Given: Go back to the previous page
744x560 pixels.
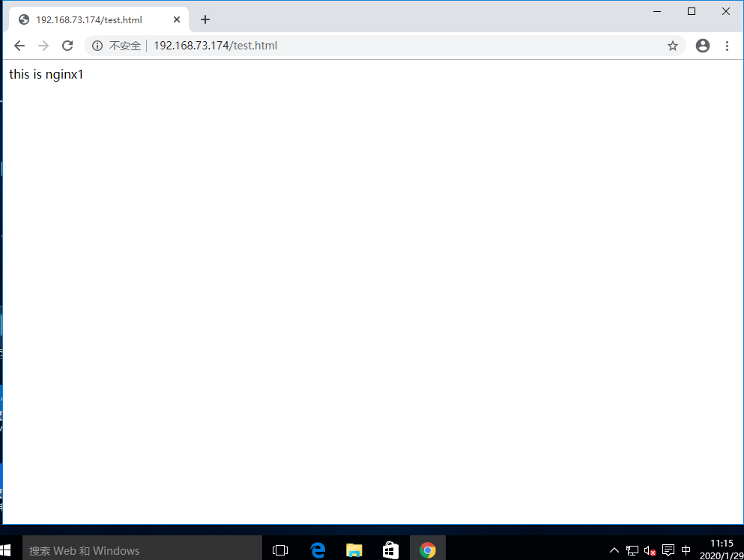Looking at the screenshot, I should point(19,46).
